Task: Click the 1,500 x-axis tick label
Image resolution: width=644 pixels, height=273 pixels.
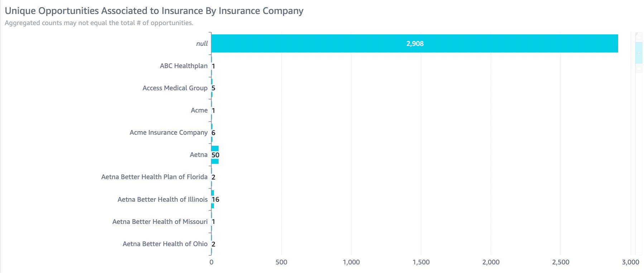Action: (421, 262)
